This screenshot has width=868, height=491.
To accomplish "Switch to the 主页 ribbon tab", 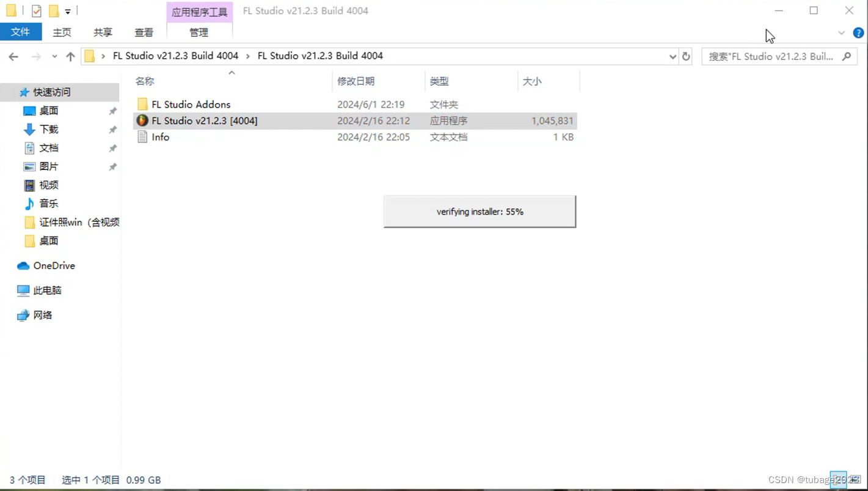I will [x=62, y=32].
